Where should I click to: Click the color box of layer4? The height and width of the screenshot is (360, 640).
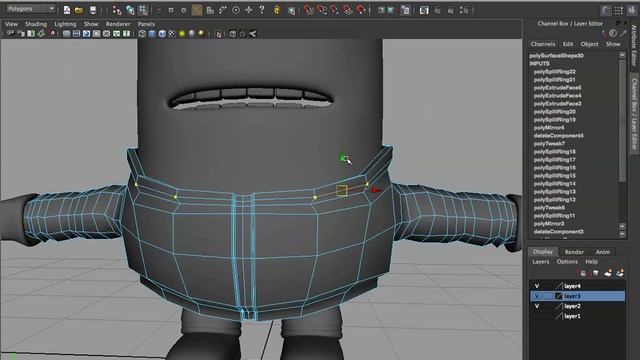[x=559, y=286]
